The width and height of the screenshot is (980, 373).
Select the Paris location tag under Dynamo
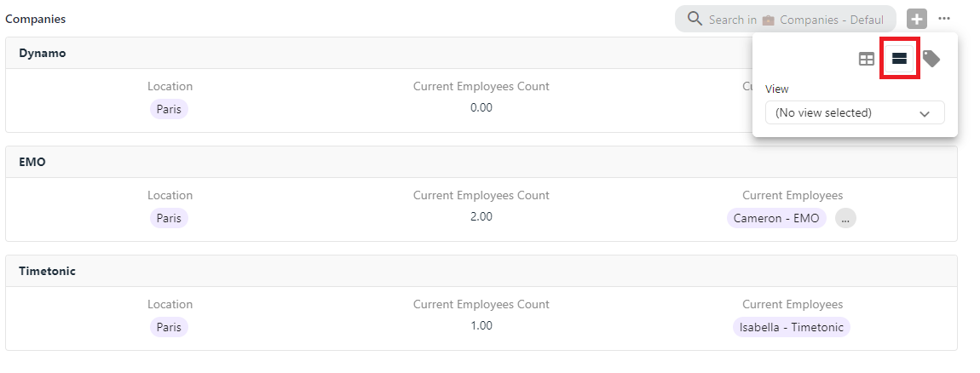pyautogui.click(x=169, y=109)
